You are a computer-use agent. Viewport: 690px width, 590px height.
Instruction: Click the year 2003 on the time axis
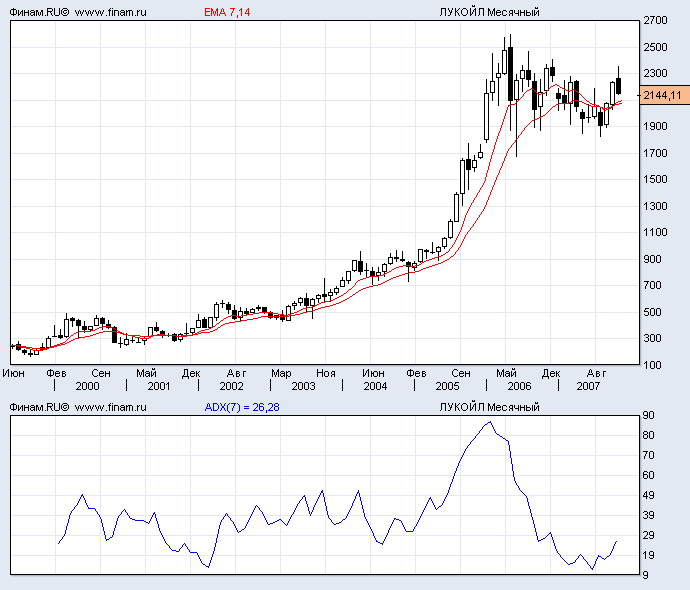(304, 386)
